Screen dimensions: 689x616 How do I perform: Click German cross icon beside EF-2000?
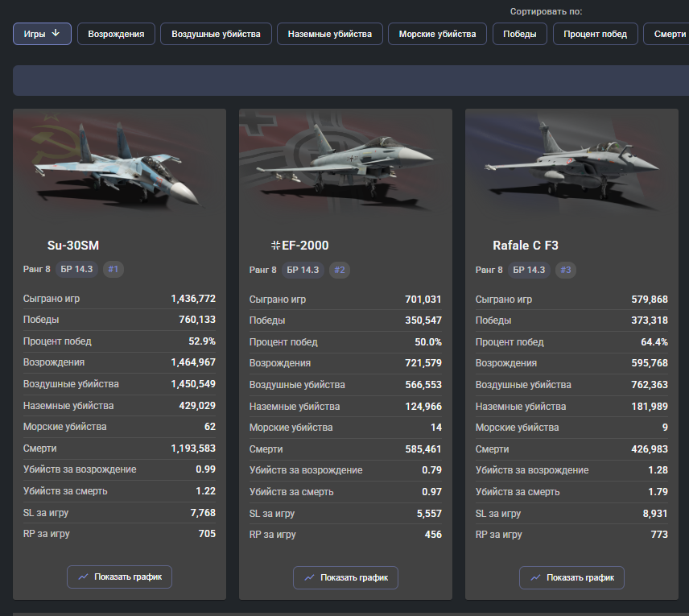tap(275, 246)
